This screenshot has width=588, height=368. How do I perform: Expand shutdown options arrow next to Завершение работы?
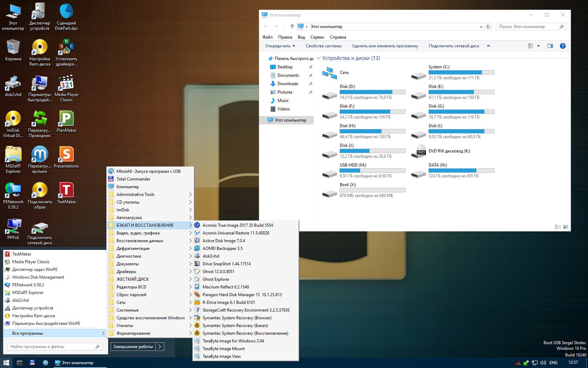coord(160,347)
